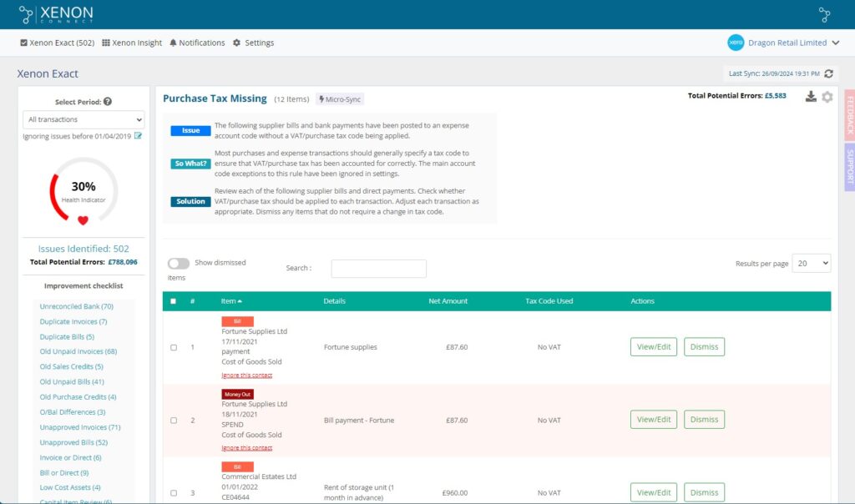The width and height of the screenshot is (855, 504).
Task: Open Duplicate Bills (5) checklist item
Action: pyautogui.click(x=67, y=337)
